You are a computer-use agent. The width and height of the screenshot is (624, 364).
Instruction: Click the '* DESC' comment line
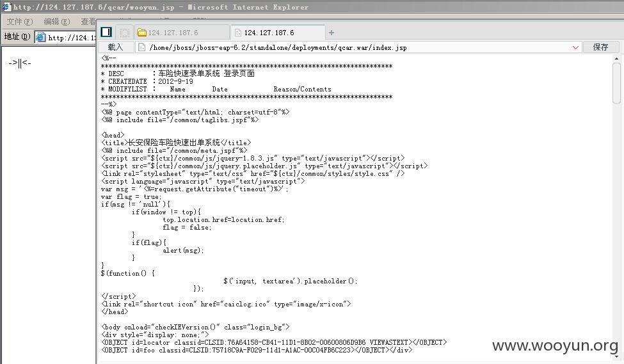(177, 73)
